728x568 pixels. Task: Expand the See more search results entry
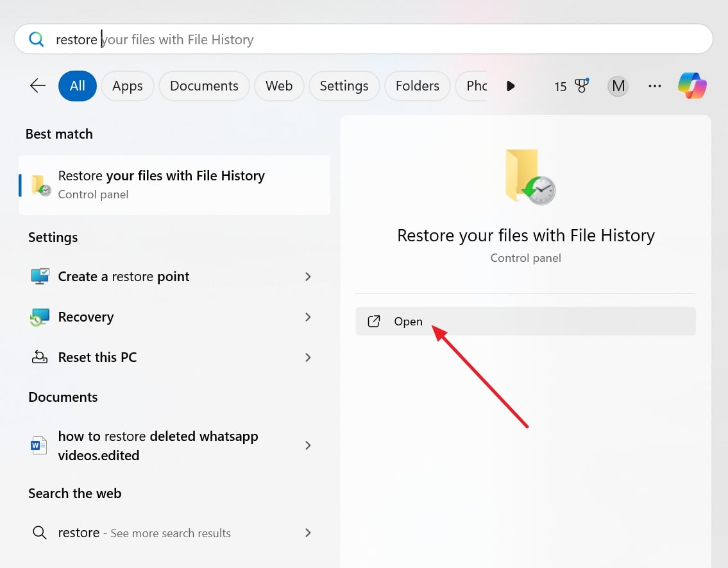coord(309,533)
